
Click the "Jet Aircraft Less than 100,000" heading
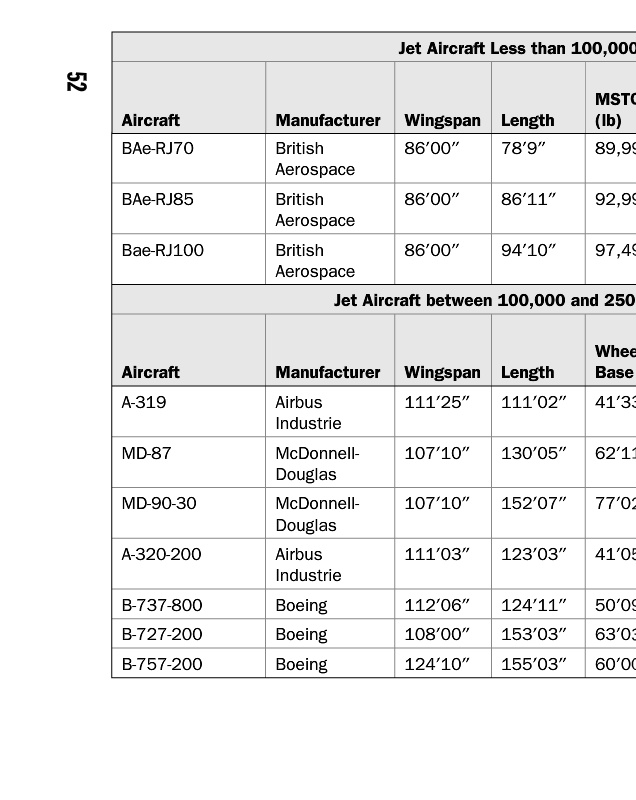coord(516,48)
